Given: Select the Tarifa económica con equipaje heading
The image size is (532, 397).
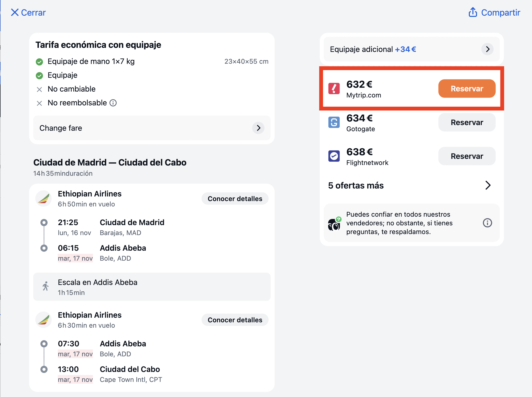Looking at the screenshot, I should (98, 45).
